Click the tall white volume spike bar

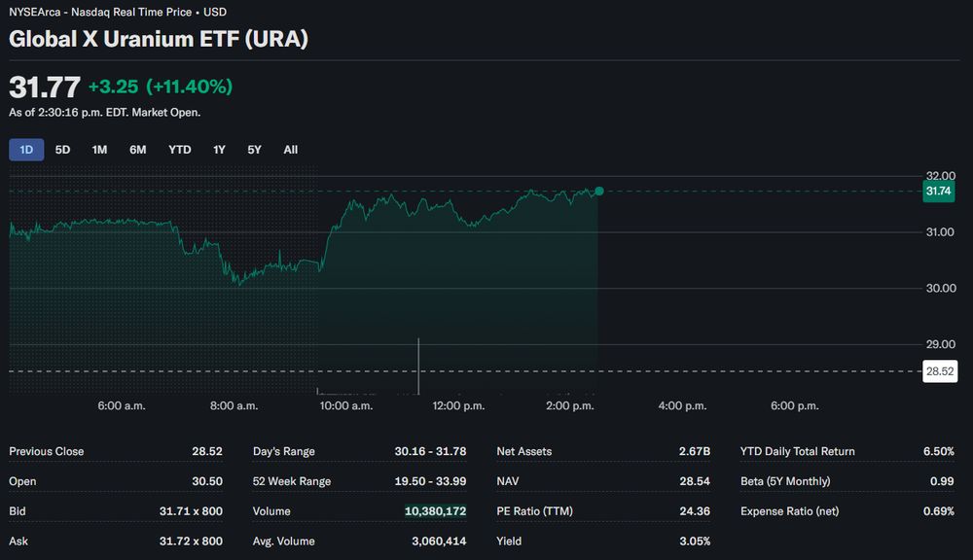[x=418, y=367]
